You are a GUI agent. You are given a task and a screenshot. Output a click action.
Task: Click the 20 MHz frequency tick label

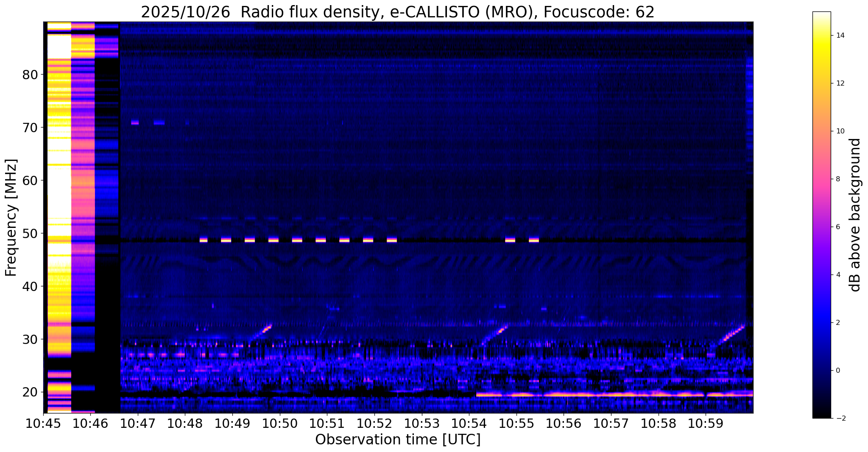point(30,392)
